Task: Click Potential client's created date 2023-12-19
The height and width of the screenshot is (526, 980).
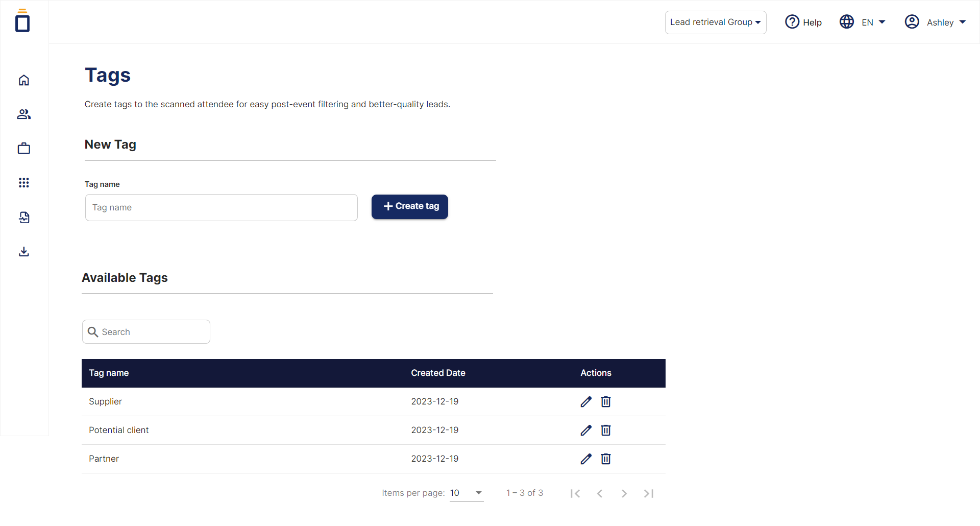Action: point(435,430)
